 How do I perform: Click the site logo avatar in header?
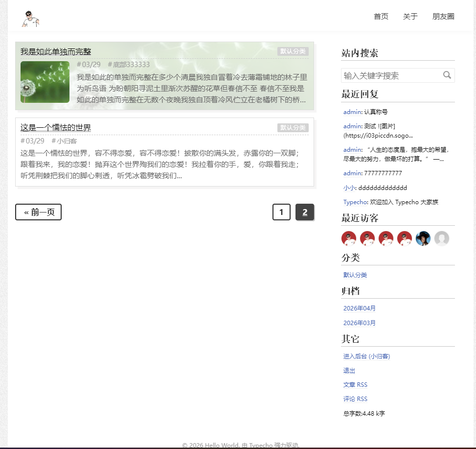coord(30,19)
